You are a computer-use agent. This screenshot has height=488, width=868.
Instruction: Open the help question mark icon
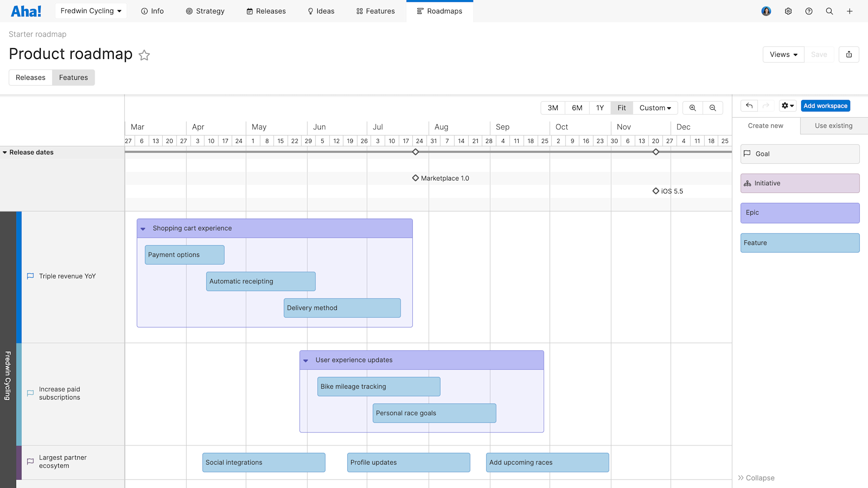tap(809, 11)
